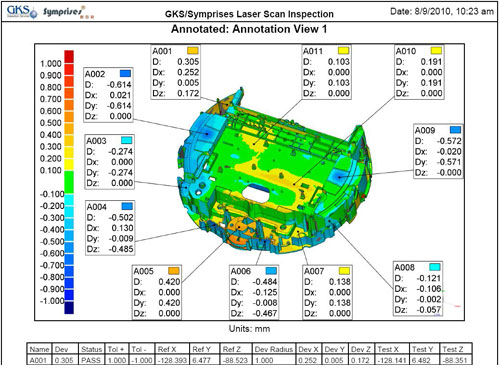Select the A006 blue swatch

point(271,270)
